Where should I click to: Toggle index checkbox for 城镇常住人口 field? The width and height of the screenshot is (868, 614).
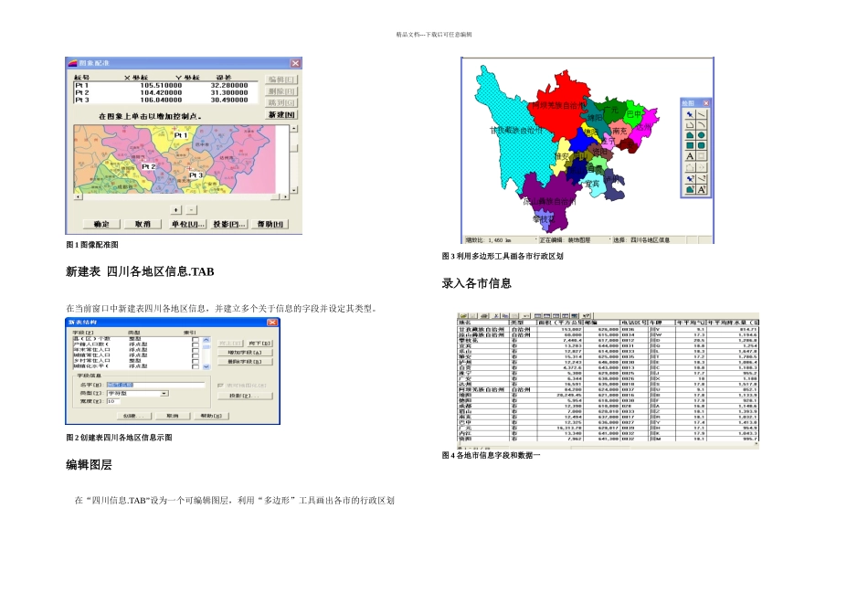tap(196, 356)
